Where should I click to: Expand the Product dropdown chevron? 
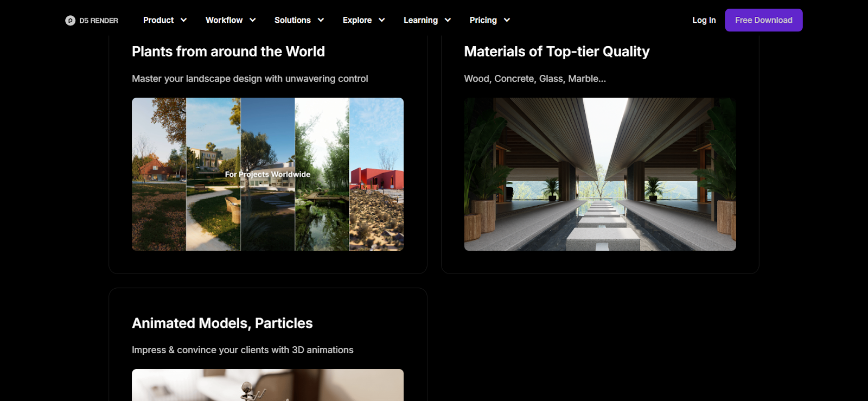(x=183, y=20)
